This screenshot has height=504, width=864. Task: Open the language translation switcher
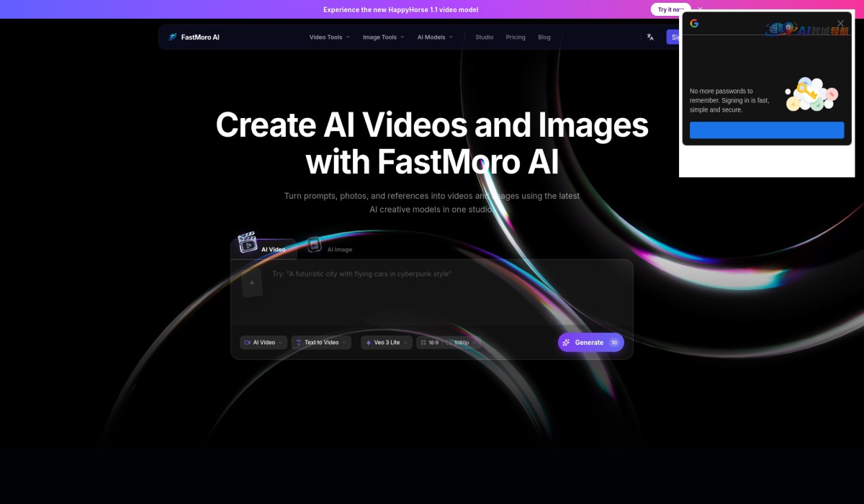click(650, 37)
